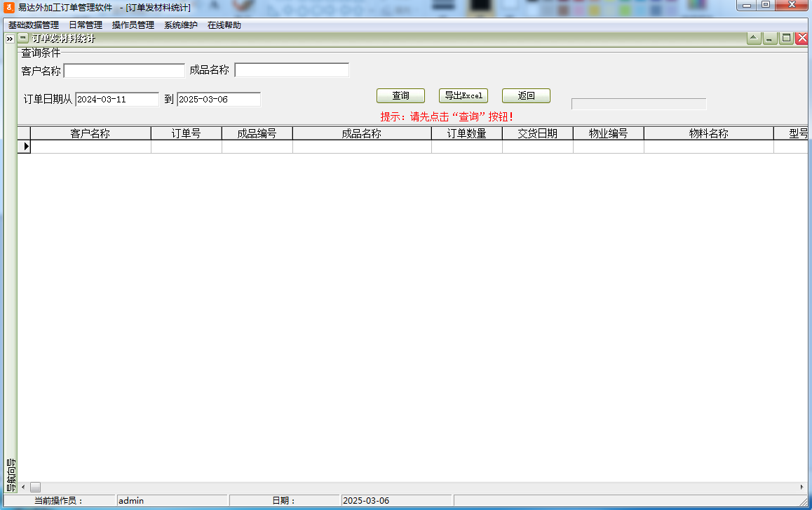Select the order start date field showing 2024-03-11
Image resolution: width=812 pixels, height=510 pixels.
(117, 99)
